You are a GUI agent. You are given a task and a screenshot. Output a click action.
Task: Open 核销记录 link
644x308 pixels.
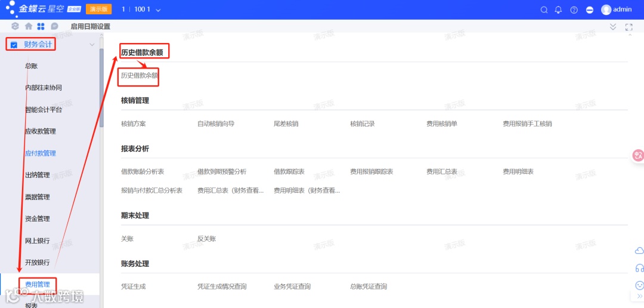pos(363,124)
